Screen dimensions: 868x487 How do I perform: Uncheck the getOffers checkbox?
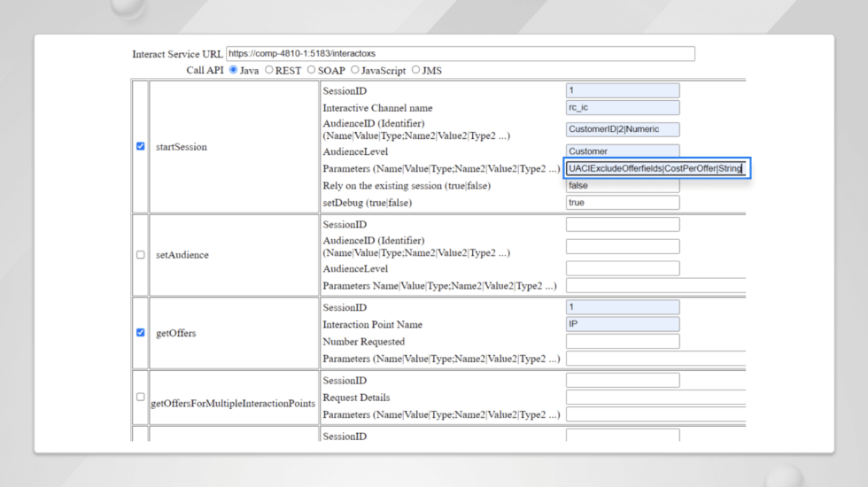point(141,333)
